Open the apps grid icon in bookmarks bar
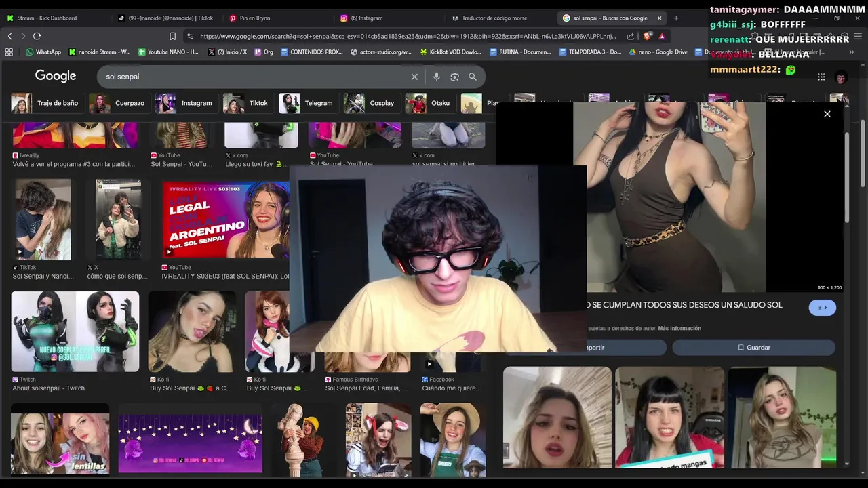This screenshot has height=488, width=868. click(9, 52)
